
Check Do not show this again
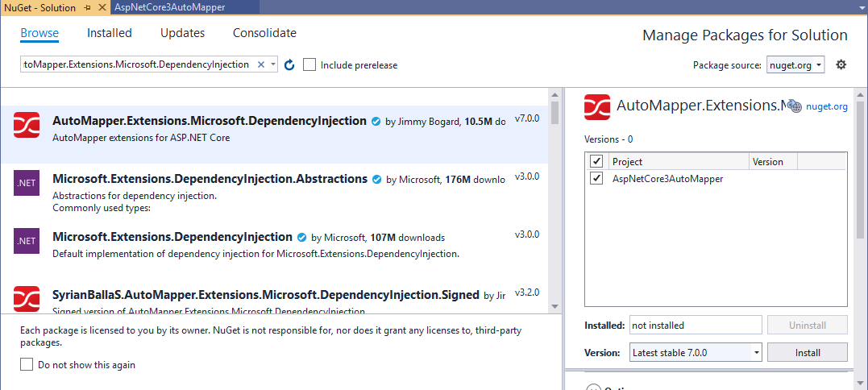[x=26, y=364]
